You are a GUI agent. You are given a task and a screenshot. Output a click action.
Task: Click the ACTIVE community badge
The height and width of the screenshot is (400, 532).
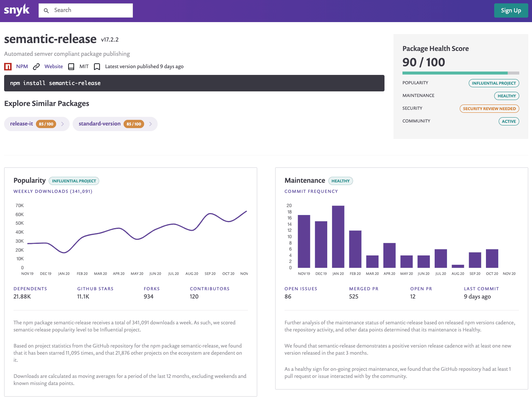coord(509,121)
